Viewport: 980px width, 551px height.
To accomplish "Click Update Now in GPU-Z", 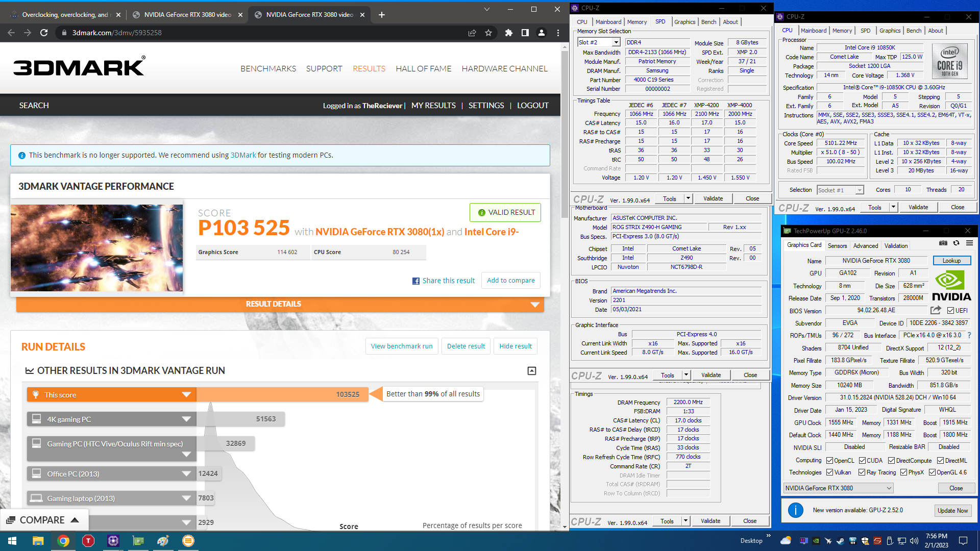I will (x=952, y=511).
